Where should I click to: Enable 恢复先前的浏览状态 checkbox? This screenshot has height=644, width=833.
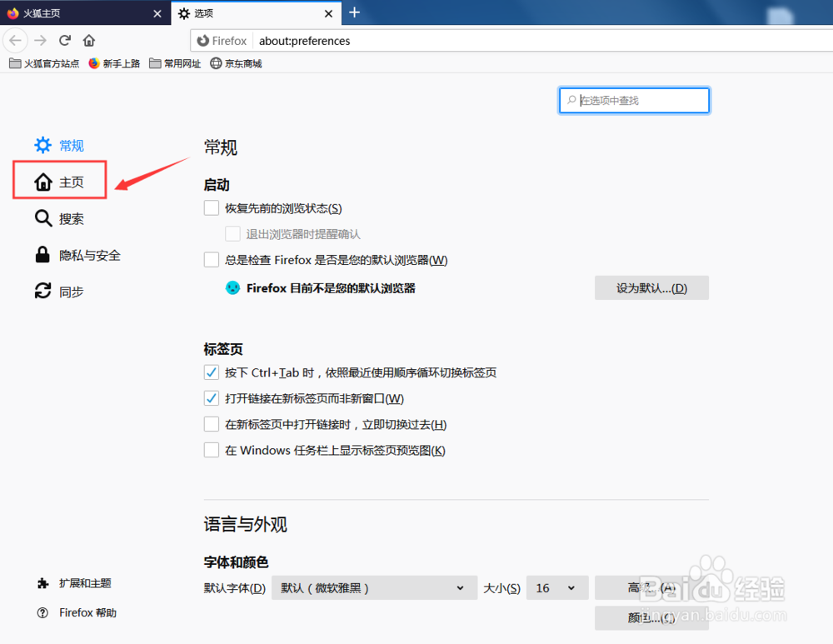(x=212, y=207)
